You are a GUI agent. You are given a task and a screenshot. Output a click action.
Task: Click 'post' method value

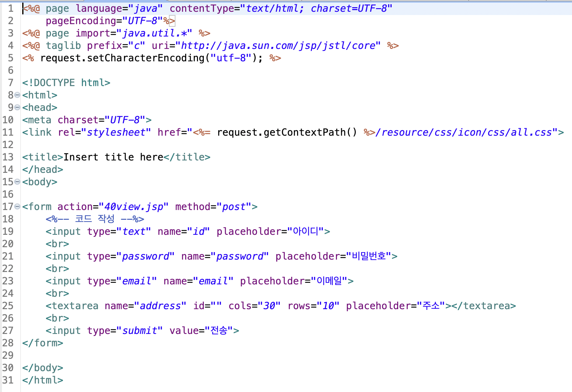(234, 207)
